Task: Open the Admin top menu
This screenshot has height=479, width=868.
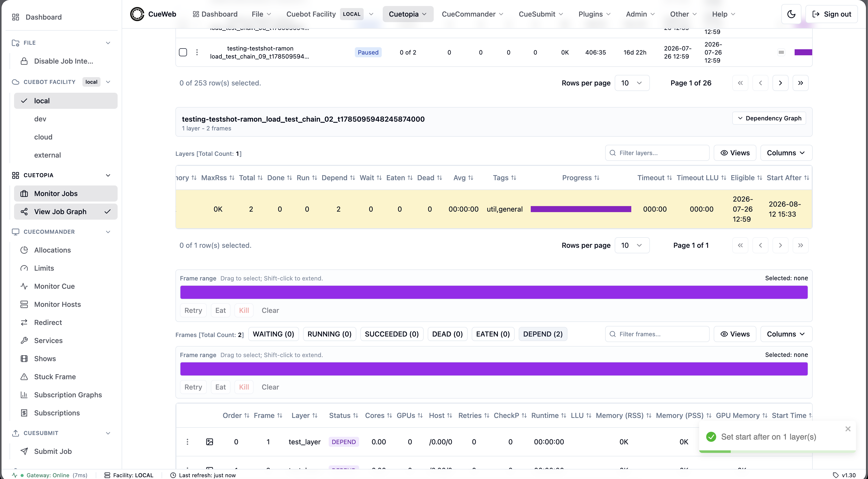Action: point(640,14)
